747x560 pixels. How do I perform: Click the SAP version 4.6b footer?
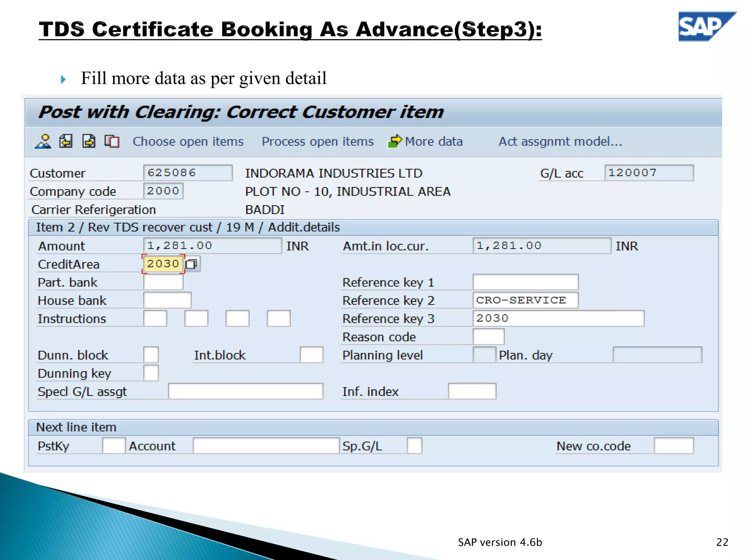[500, 542]
